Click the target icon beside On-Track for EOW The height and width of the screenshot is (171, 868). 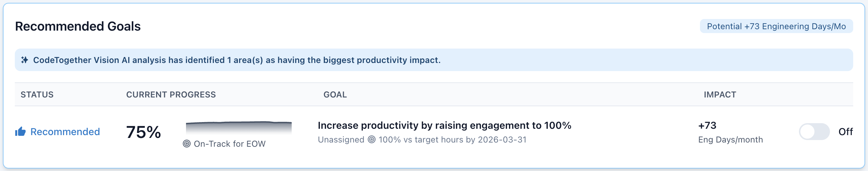(x=187, y=144)
